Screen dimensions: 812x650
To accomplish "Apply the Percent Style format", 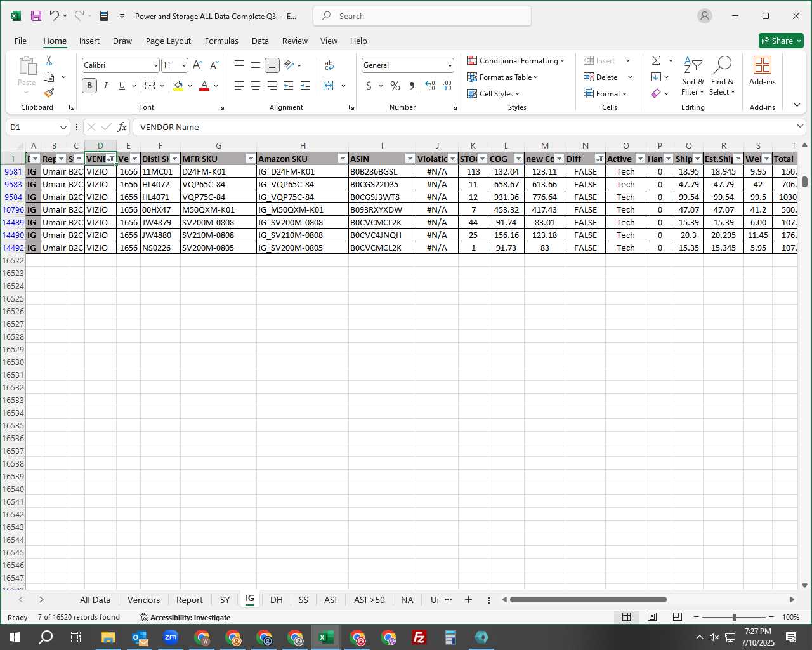I will [x=395, y=86].
